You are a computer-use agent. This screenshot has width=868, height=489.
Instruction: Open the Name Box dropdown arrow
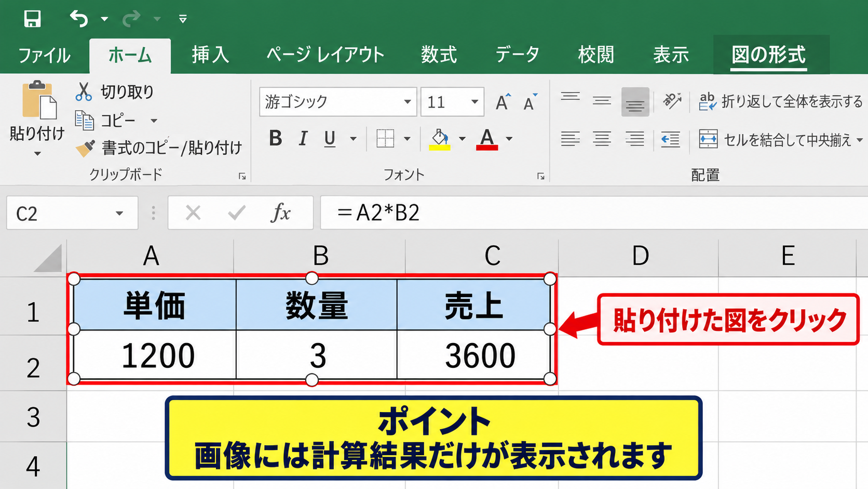point(119,213)
